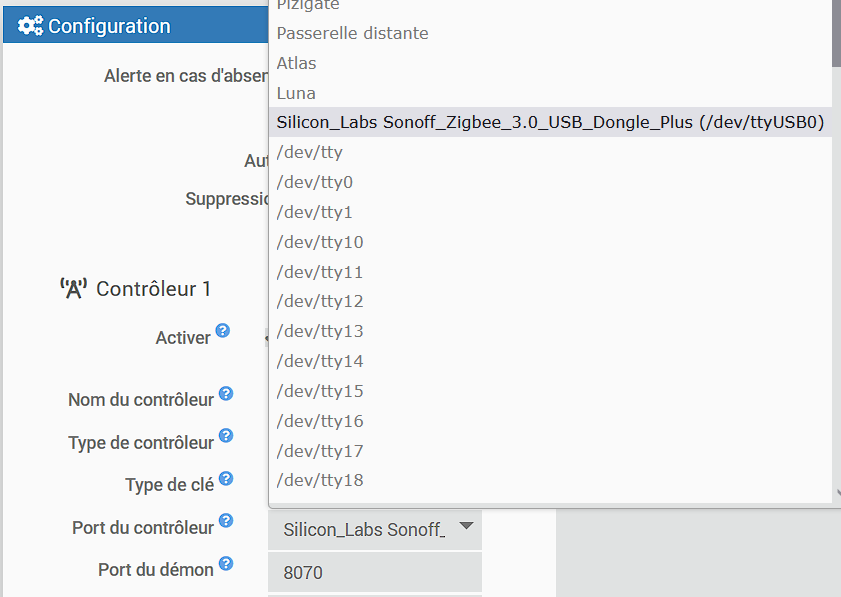Image resolution: width=841 pixels, height=597 pixels.
Task: Click the Configuration gears icon
Action: coord(30,27)
